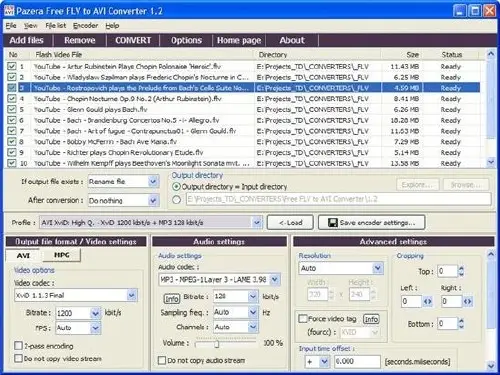Screen dimensions: 500x375
Task: Click the Pazera app icon in title bar
Action: 9,10
